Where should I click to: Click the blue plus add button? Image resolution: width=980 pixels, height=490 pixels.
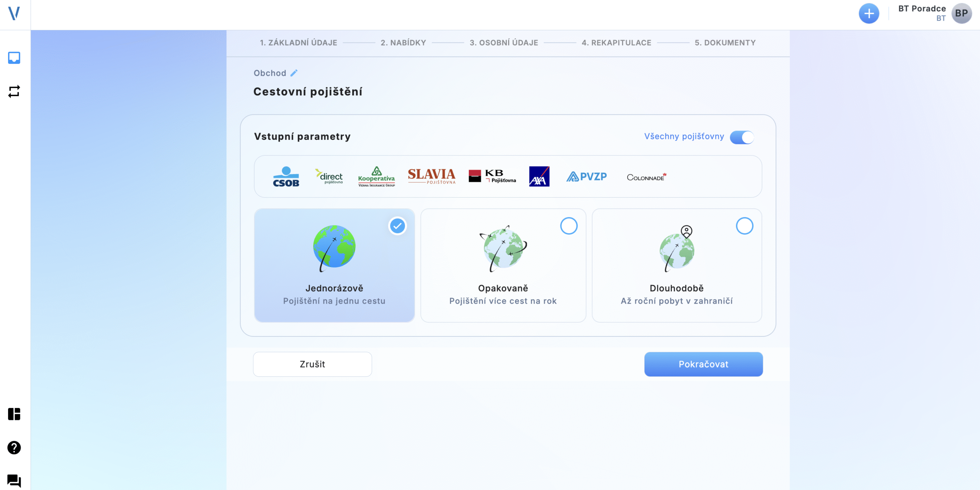[869, 14]
